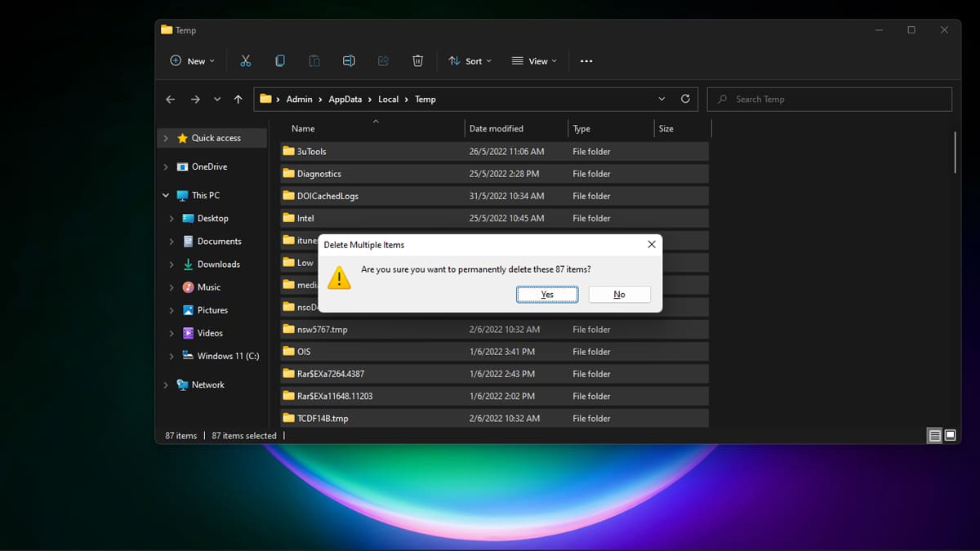Viewport: 980px width, 551px height.
Task: Pin Quick access by clicking its star
Action: pos(180,137)
